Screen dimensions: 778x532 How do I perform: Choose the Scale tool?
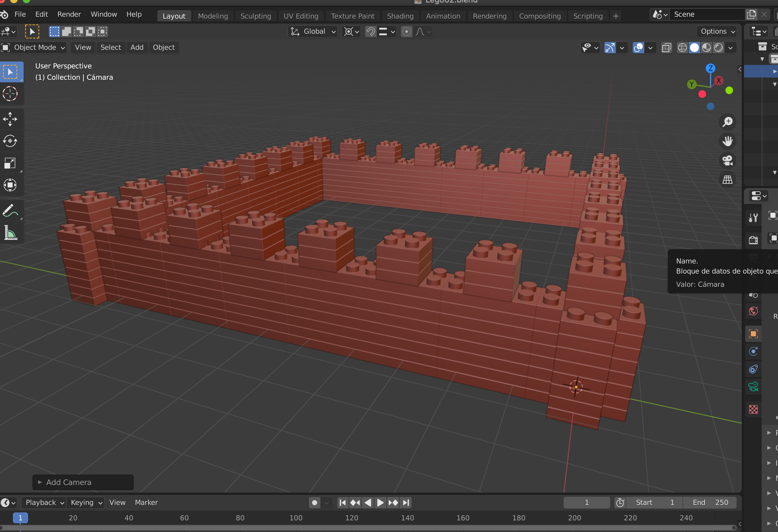click(10, 163)
